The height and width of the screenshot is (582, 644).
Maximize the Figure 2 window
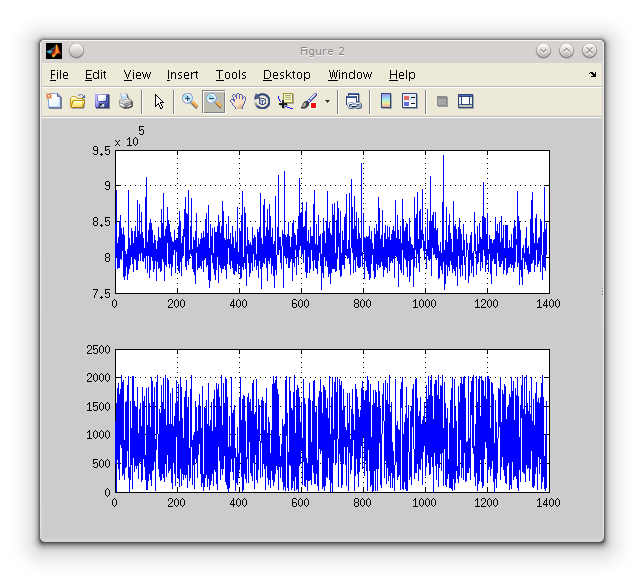click(x=566, y=51)
